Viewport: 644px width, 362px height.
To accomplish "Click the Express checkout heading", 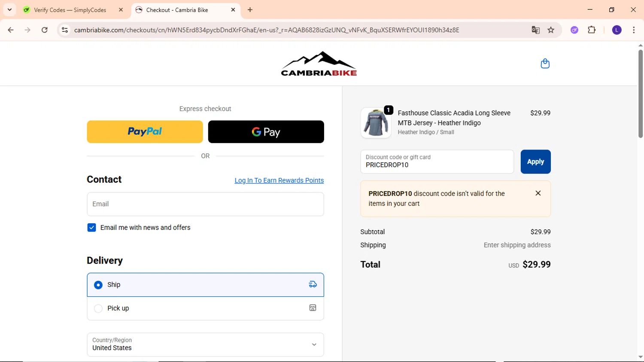I will click(205, 109).
